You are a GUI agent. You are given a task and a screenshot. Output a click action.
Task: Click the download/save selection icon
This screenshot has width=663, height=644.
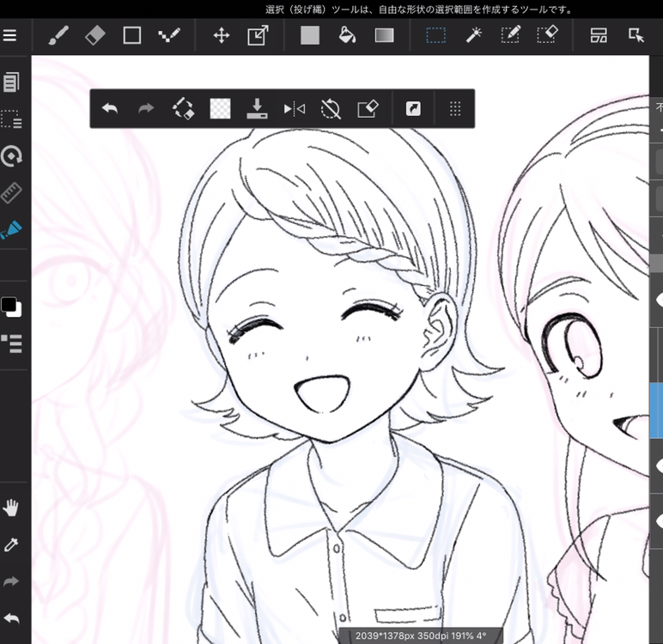tap(257, 109)
